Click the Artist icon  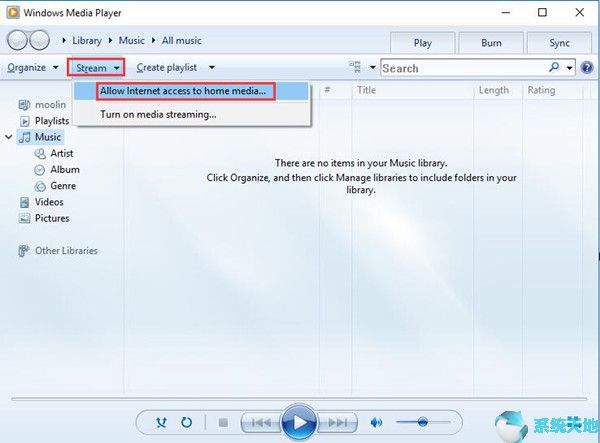tap(40, 154)
